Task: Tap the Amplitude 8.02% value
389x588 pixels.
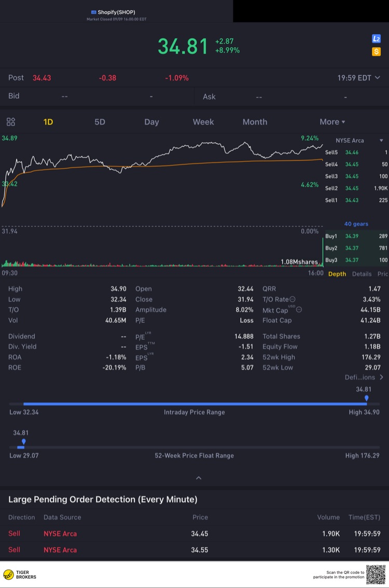Action: click(244, 310)
